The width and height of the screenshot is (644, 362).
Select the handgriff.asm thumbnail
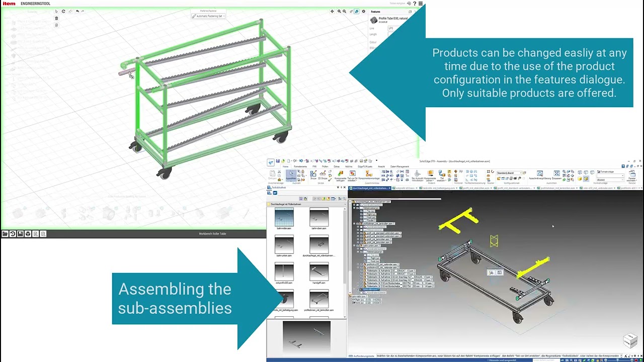pos(319,272)
